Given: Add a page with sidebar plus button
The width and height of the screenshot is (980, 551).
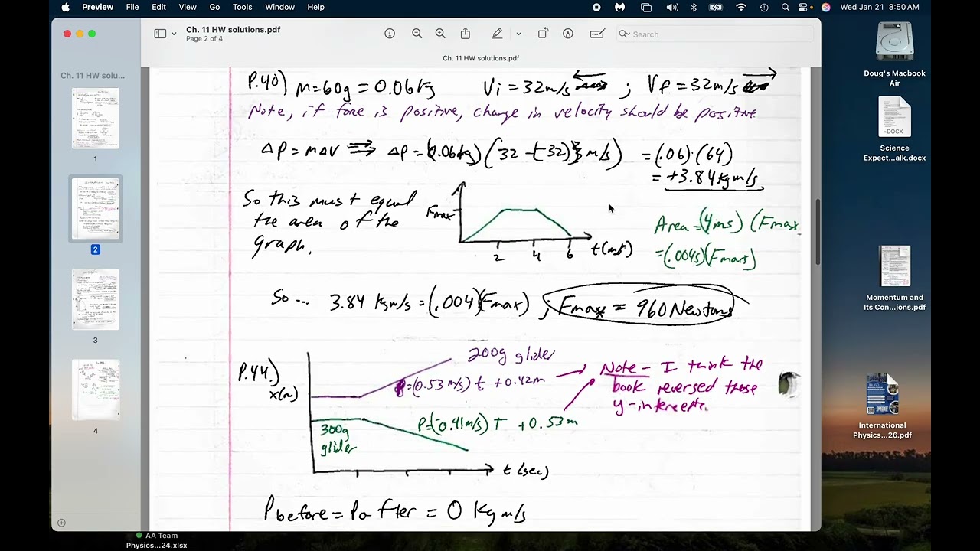Looking at the screenshot, I should [61, 523].
